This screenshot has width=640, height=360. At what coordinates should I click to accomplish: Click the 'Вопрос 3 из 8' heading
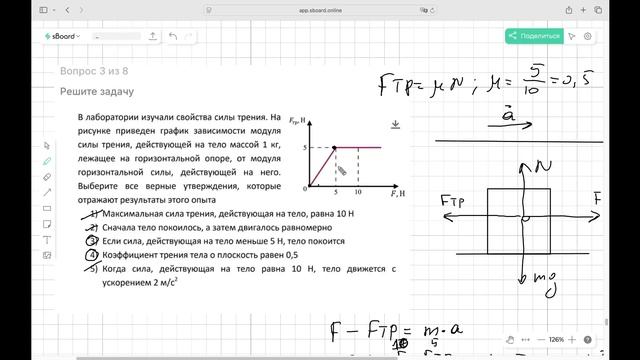click(94, 71)
